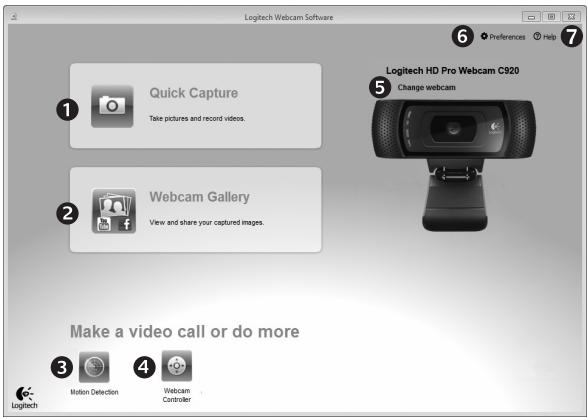Image resolution: width=587 pixels, height=417 pixels.
Task: Click 'Logitech Webcam Software' title text
Action: (x=289, y=17)
